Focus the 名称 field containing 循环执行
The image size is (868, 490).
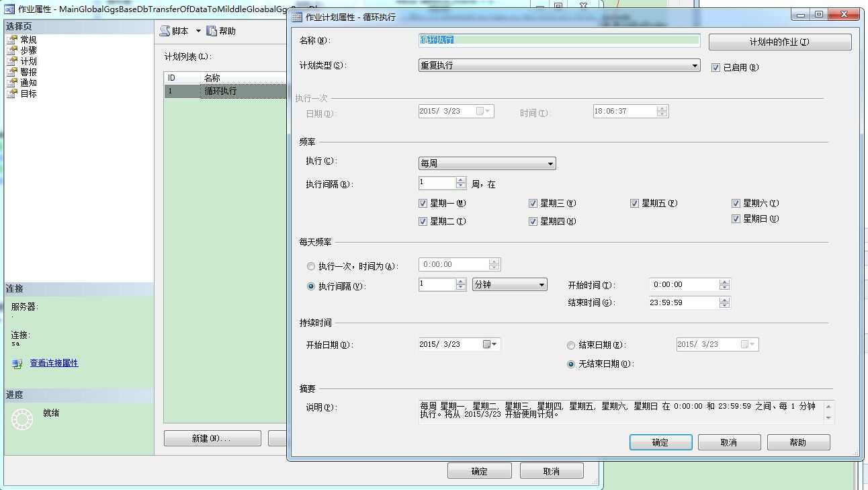coord(559,40)
